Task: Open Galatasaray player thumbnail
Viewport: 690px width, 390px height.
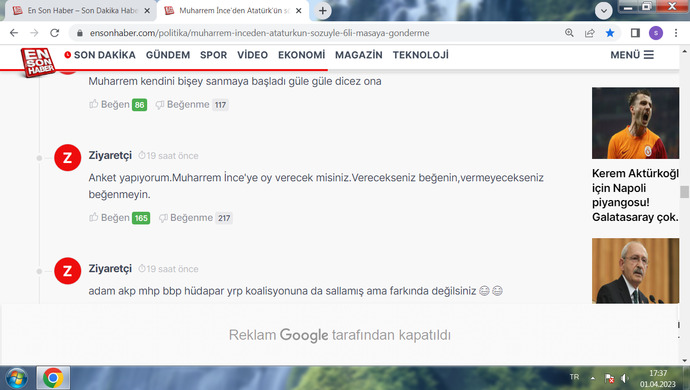Action: coord(635,123)
